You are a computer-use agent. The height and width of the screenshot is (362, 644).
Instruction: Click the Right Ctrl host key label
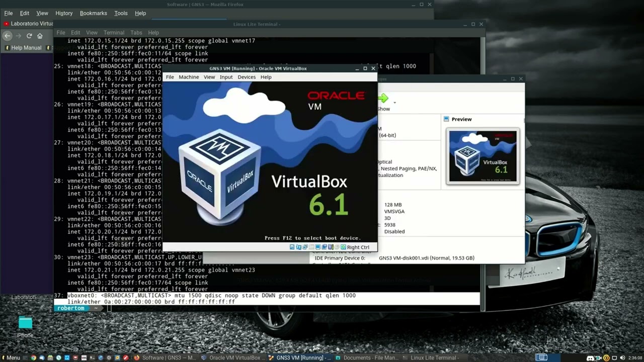point(358,247)
